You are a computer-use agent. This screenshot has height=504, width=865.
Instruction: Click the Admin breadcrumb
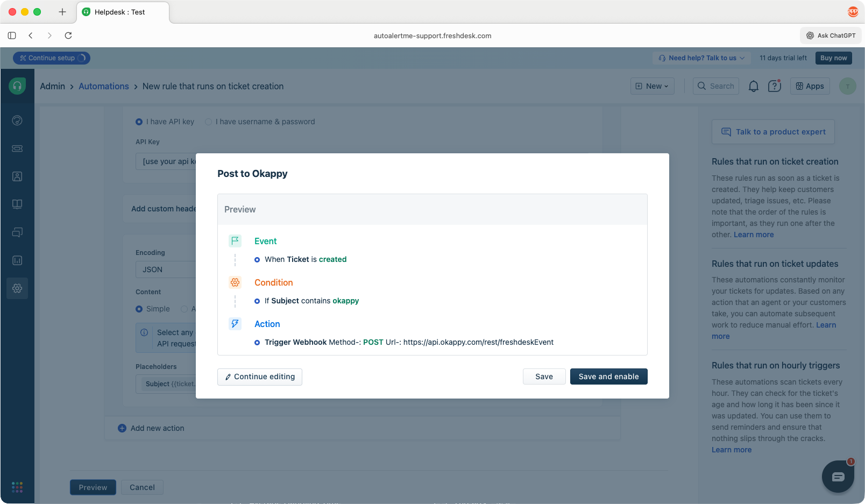52,86
